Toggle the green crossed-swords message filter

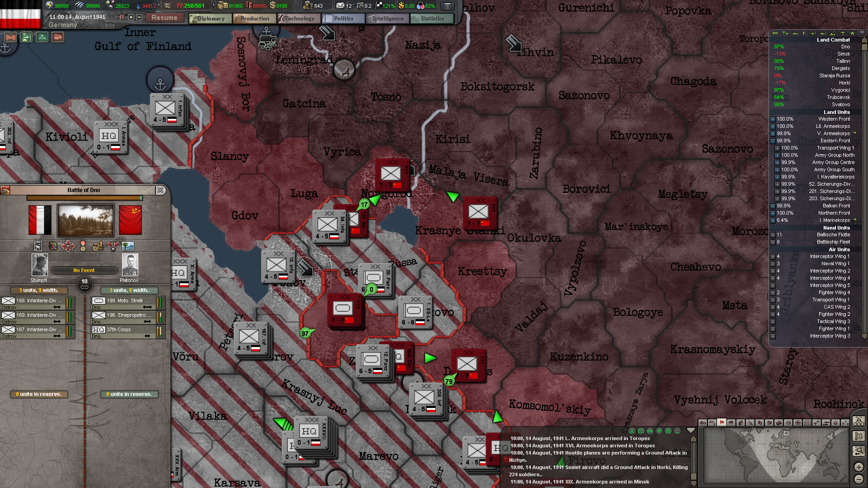[632, 431]
